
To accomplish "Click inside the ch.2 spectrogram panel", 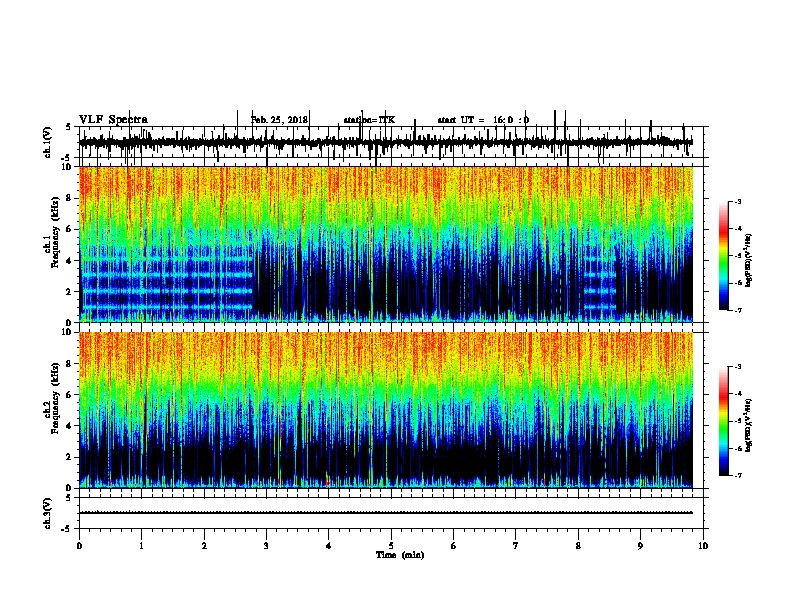I will pyautogui.click(x=386, y=410).
